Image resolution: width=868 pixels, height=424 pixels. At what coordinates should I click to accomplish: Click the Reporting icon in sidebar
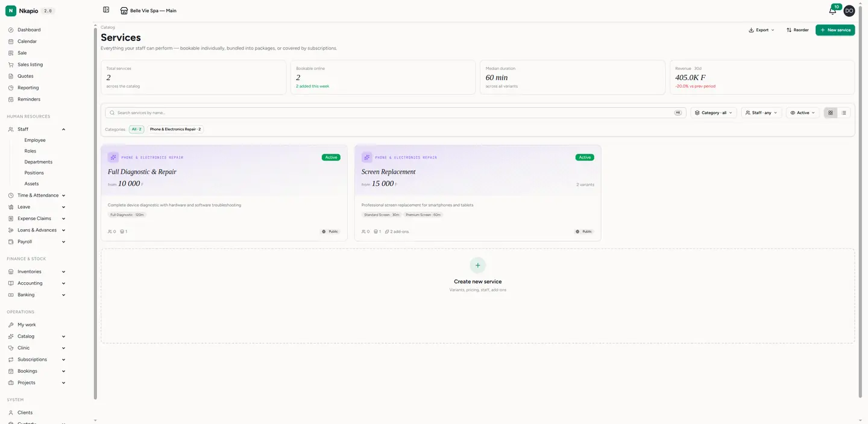11,87
